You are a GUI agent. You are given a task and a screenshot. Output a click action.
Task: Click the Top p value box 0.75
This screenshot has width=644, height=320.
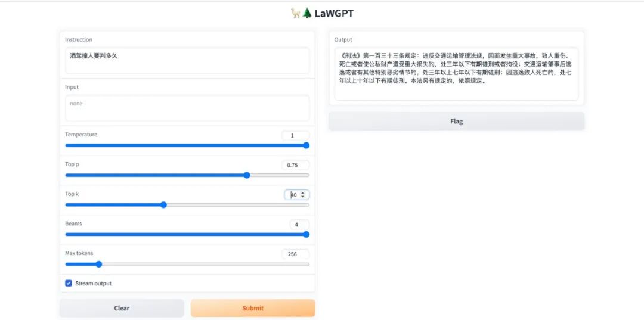tap(296, 165)
